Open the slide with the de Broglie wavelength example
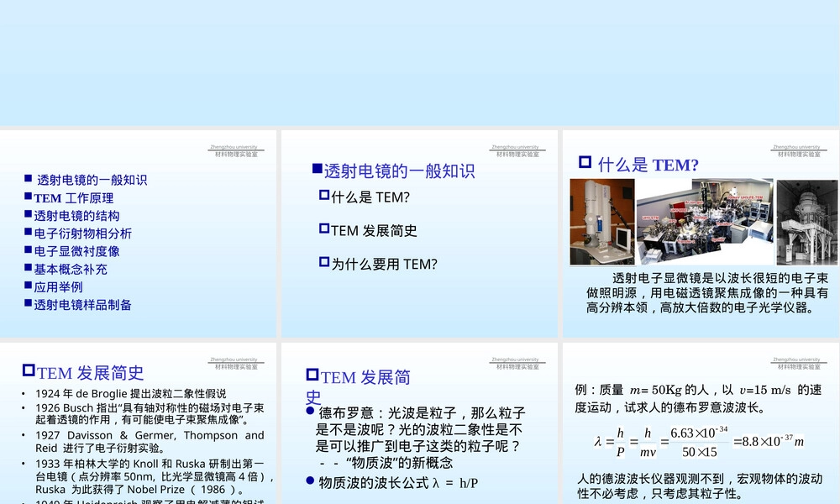840x504 pixels. pyautogui.click(x=701, y=423)
